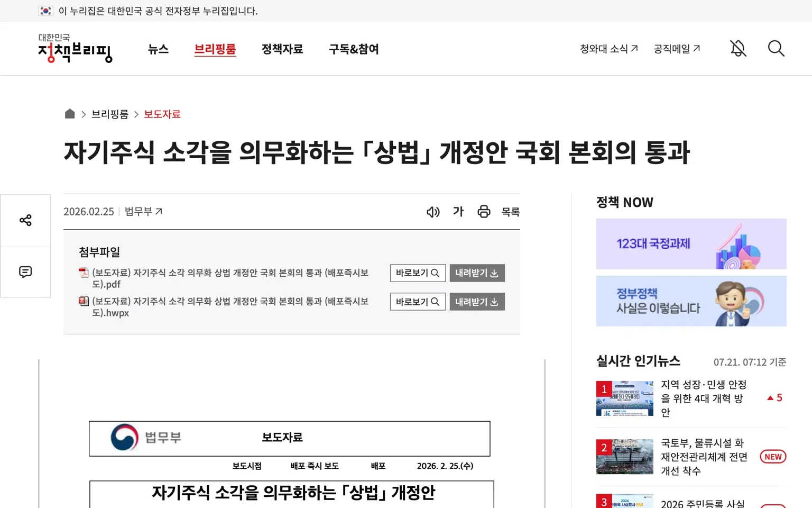Open the comment icon in sidebar

tap(25, 272)
